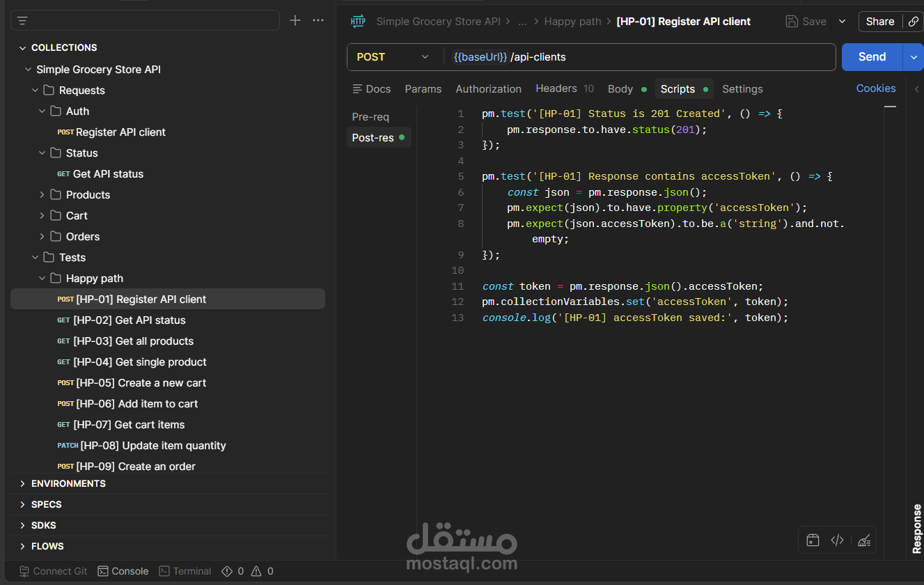This screenshot has height=585, width=924.
Task: Open the Get API status request under Status
Action: [100, 174]
